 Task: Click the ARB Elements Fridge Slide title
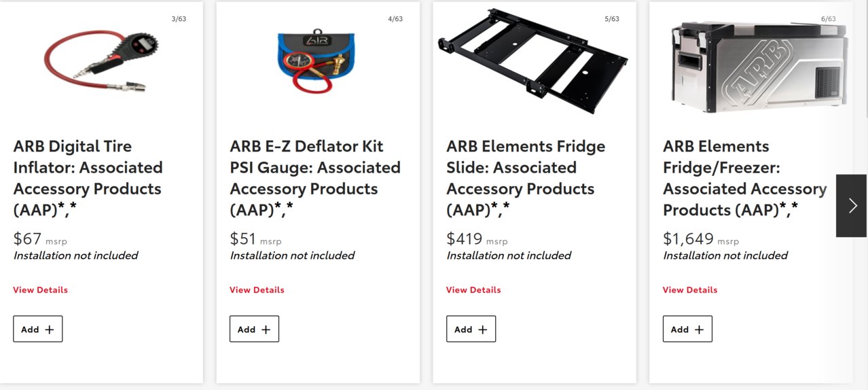526,178
